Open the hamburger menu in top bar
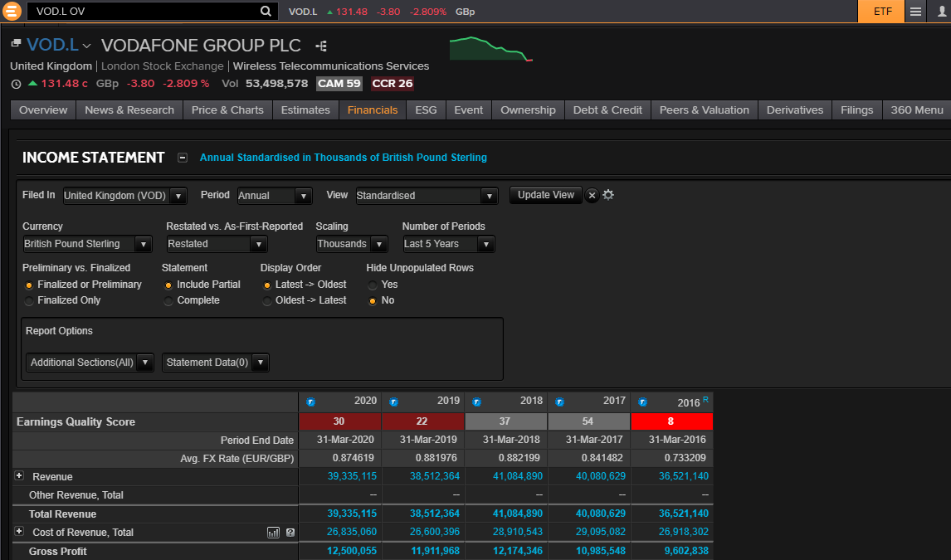 click(915, 12)
